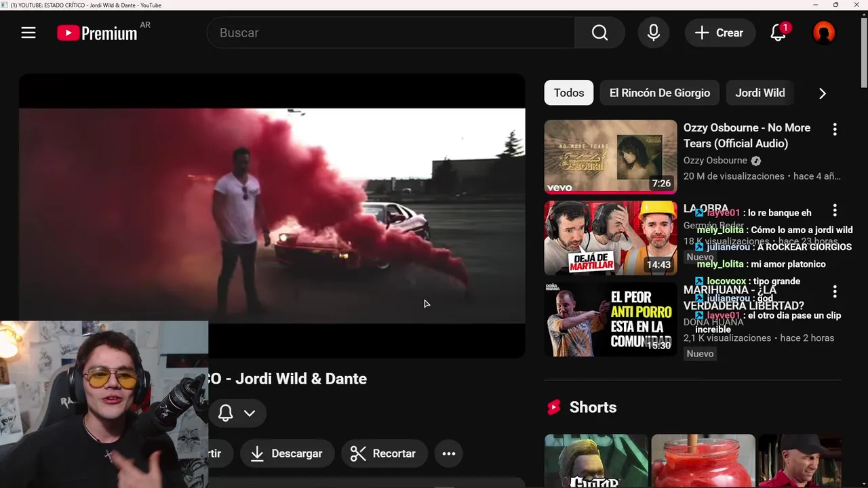Click the main video player
Image resolution: width=868 pixels, height=488 pixels.
[272, 216]
